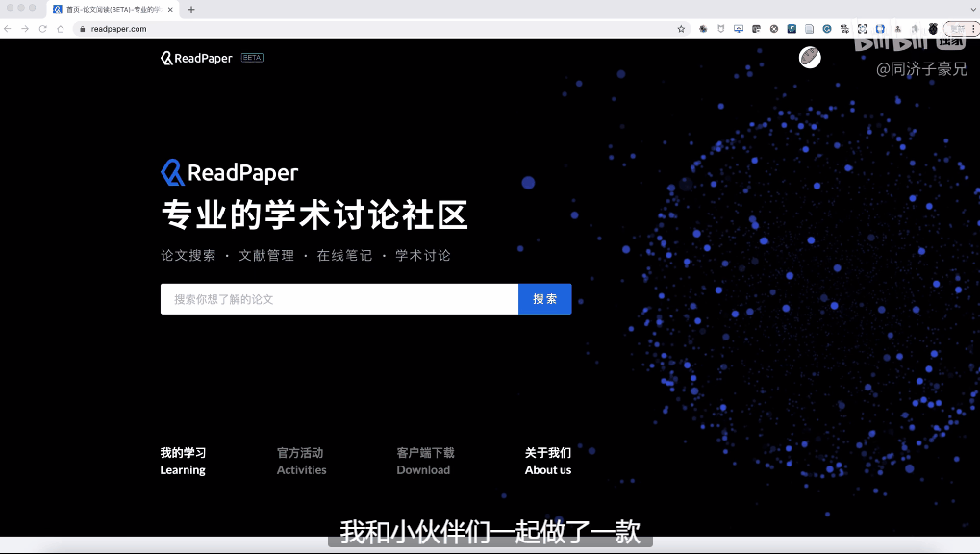Open the zip extension icon
This screenshot has width=980, height=554.
point(844,29)
